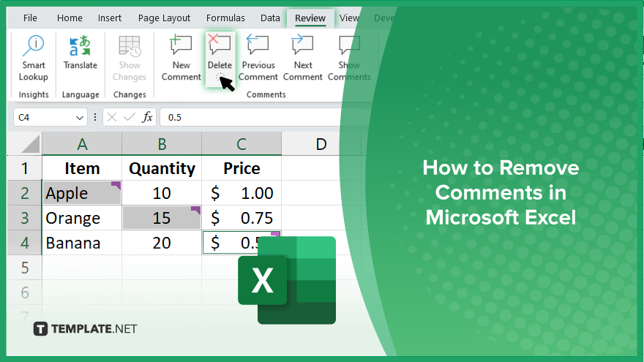
Task: Delete the selected comment
Action: 220,58
